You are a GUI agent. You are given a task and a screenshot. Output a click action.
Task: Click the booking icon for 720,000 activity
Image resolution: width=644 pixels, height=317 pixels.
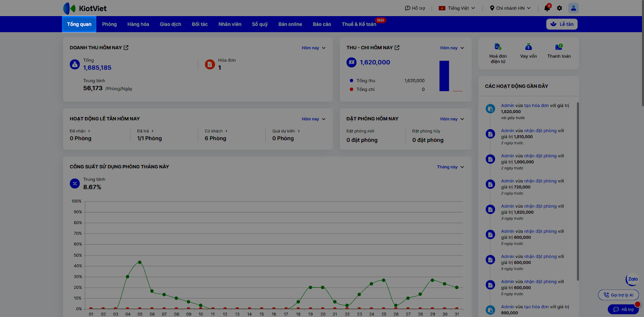(490, 184)
